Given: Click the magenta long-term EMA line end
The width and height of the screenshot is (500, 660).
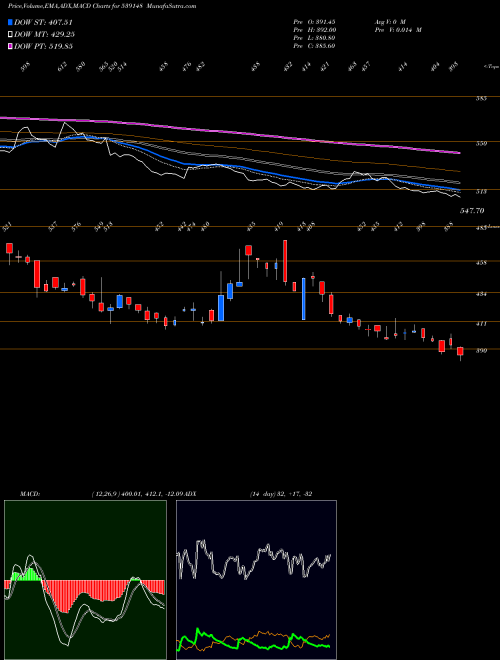Looking at the screenshot, I should point(458,152).
